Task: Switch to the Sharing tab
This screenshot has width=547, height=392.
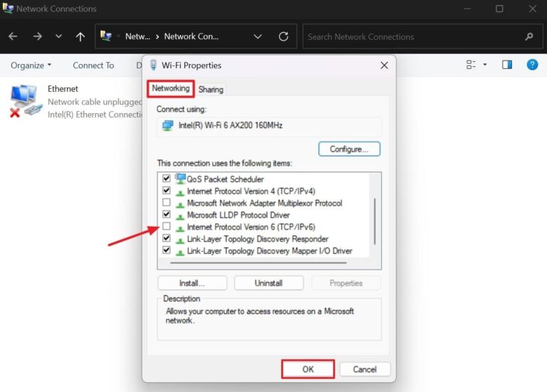Action: coord(211,89)
